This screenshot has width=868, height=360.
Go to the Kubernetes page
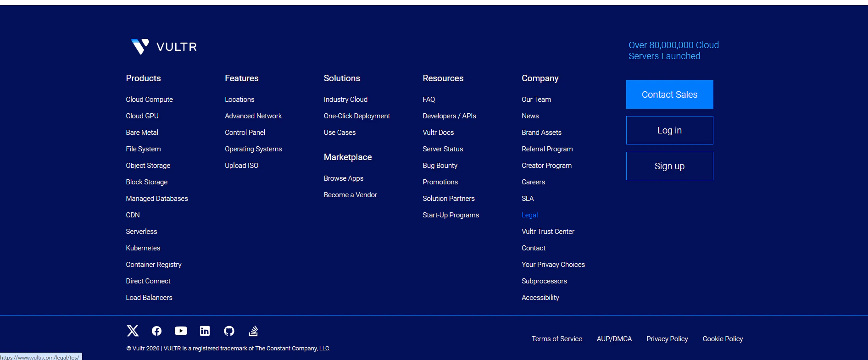click(143, 248)
